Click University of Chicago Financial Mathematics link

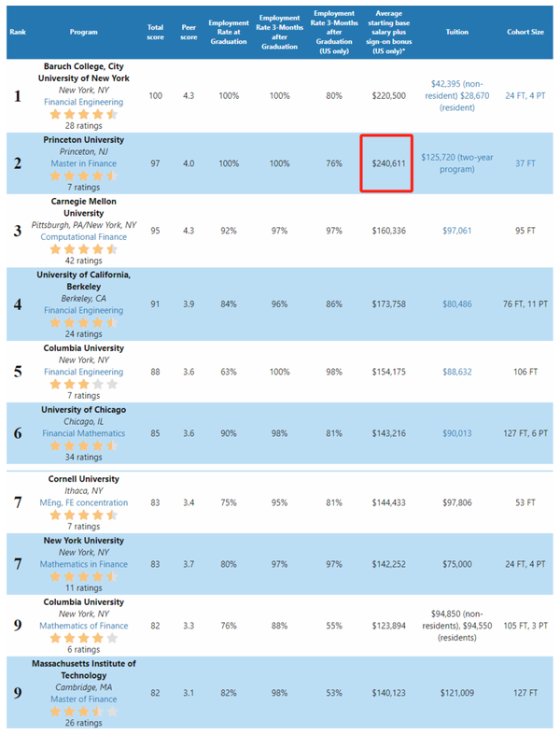[84, 433]
